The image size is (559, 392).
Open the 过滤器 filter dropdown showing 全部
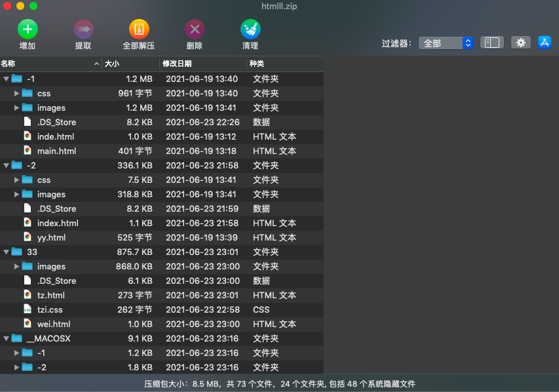[444, 42]
